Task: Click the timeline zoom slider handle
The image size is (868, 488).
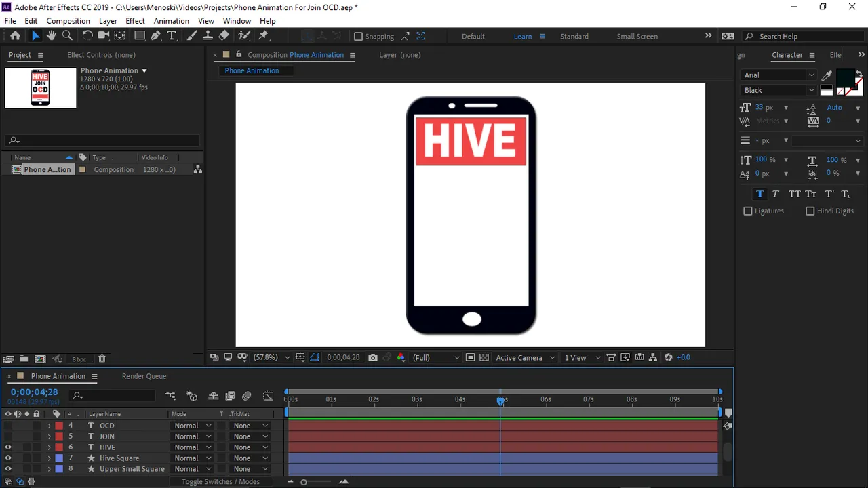Action: [304, 482]
